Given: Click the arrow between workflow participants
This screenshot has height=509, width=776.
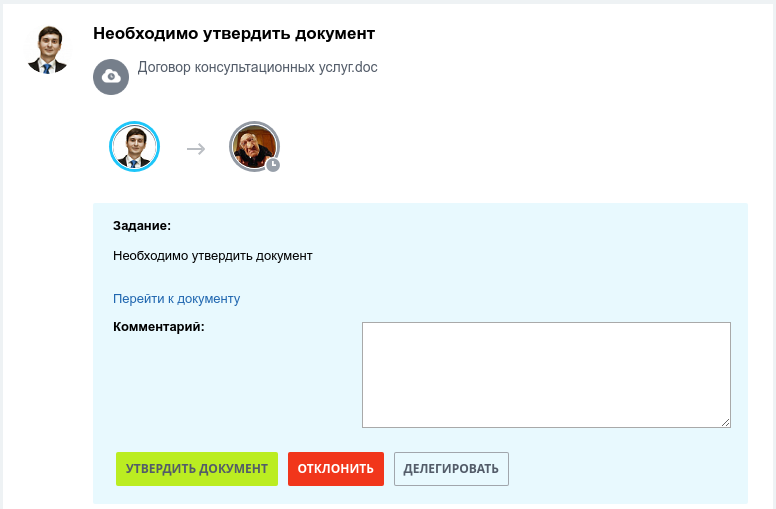Looking at the screenshot, I should coord(196,149).
